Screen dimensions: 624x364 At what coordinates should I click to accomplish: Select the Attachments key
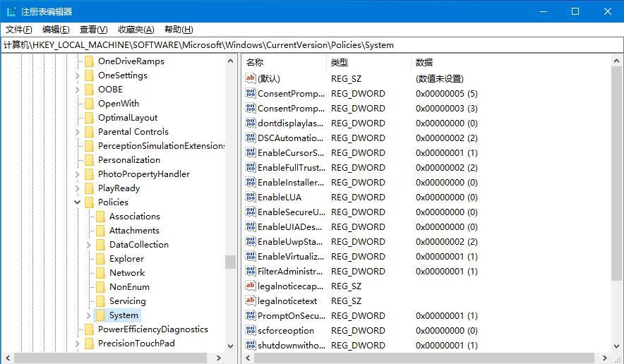click(134, 231)
